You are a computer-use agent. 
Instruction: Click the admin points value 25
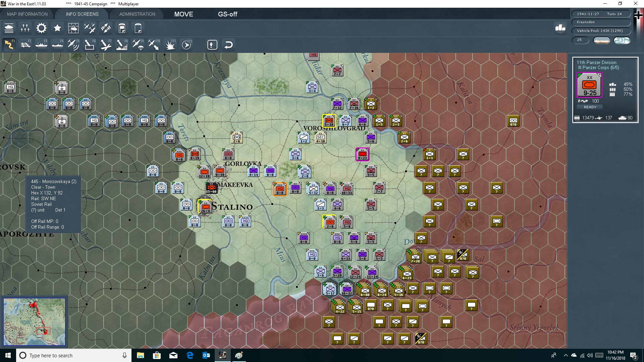click(x=580, y=40)
